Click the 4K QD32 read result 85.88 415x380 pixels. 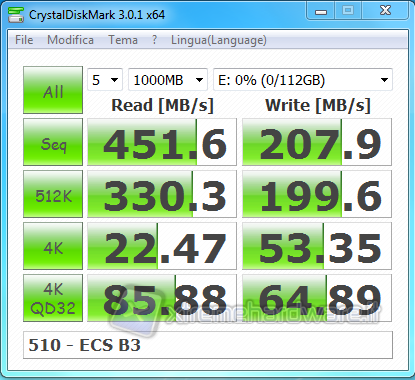(162, 298)
